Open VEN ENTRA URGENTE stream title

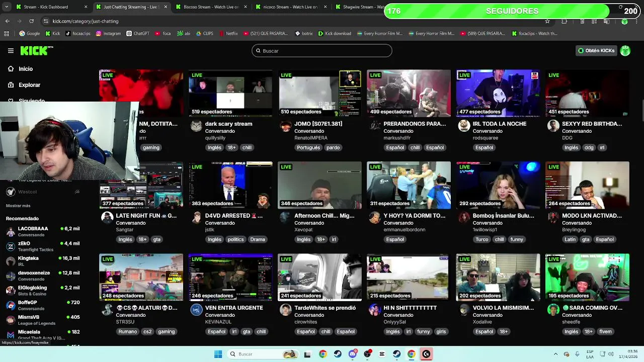coord(234,308)
